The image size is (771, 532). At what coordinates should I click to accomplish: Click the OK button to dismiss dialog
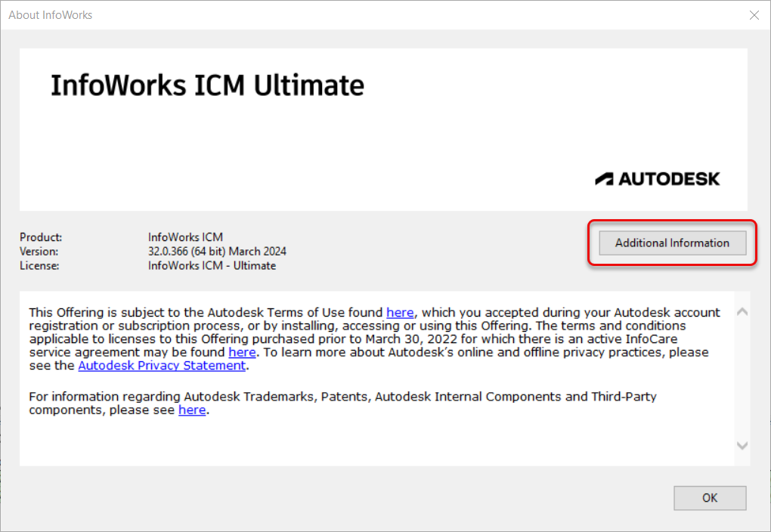click(709, 497)
